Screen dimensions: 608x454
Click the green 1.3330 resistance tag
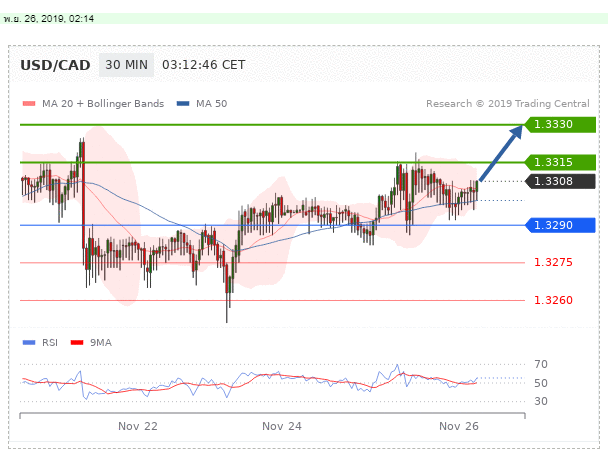coord(560,124)
